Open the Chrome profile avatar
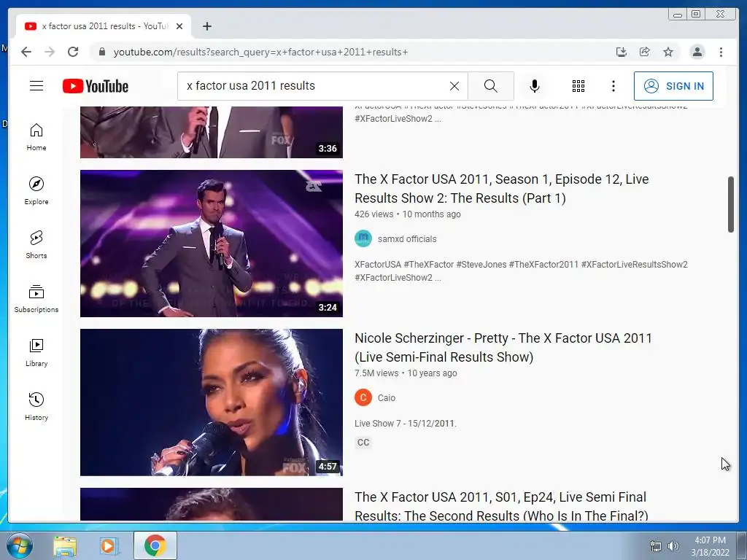The width and height of the screenshot is (747, 560). point(697,52)
